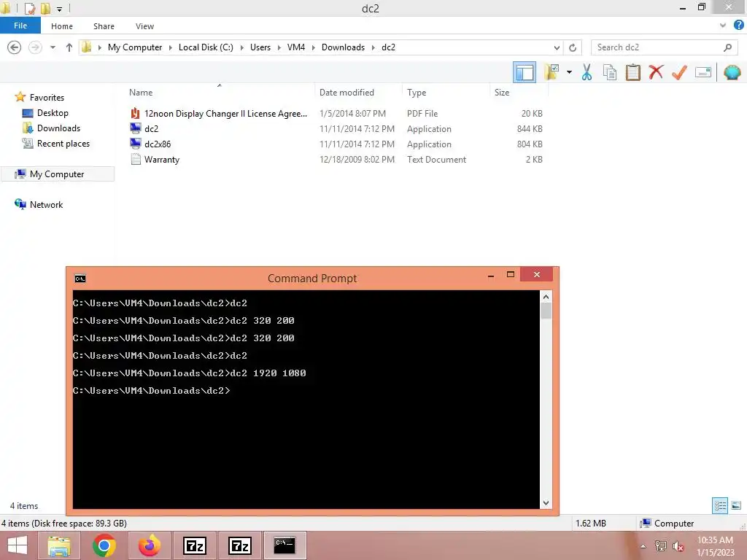Click the Command Prompt taskbar button

285,545
